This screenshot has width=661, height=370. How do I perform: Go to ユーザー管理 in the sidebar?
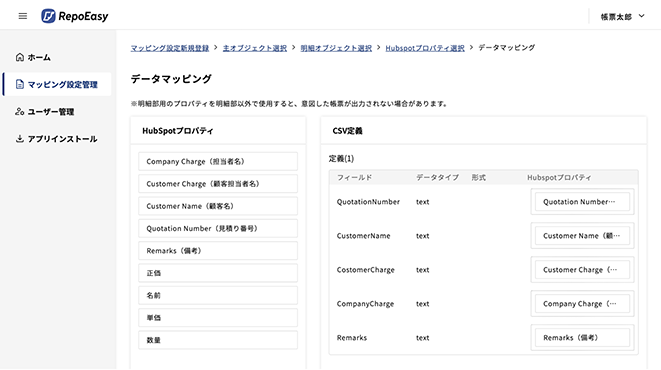pyautogui.click(x=51, y=112)
